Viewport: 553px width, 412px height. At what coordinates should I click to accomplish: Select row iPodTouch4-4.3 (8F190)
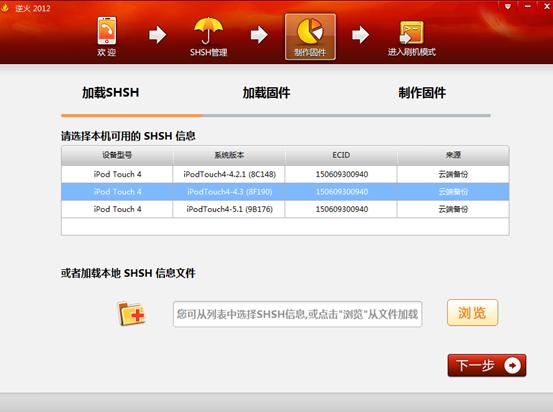point(285,192)
